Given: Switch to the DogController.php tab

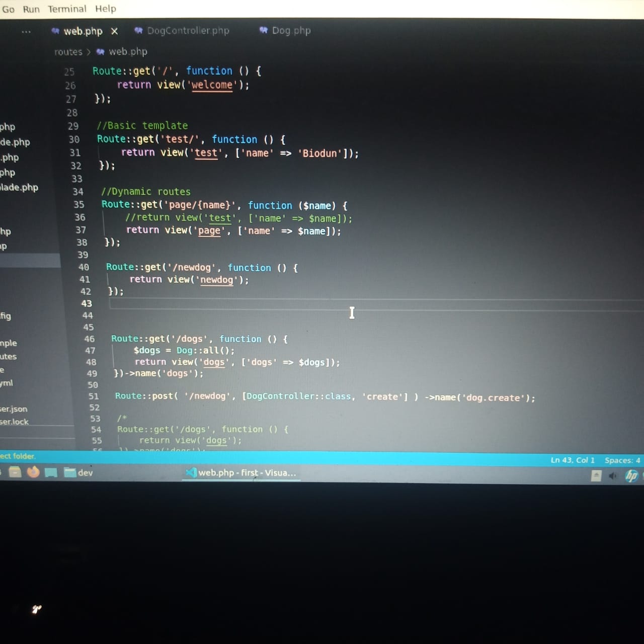Looking at the screenshot, I should point(182,31).
